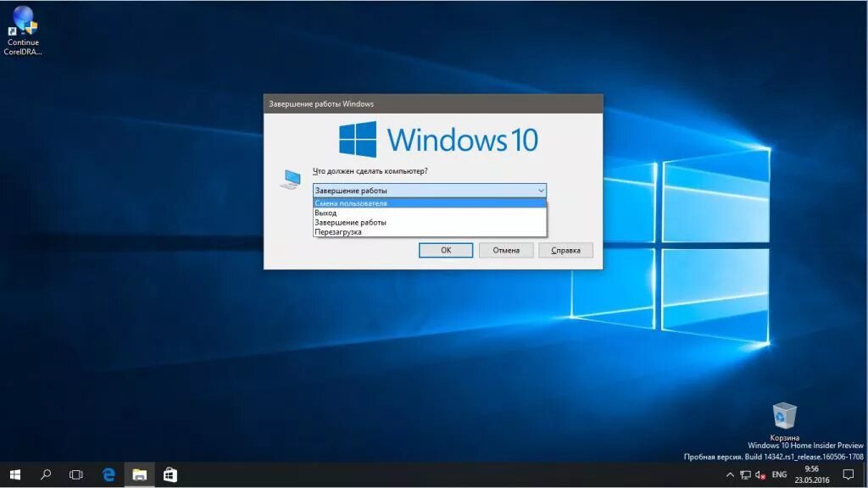Click the 'Справка' help button
This screenshot has height=488, width=868.
coord(565,250)
